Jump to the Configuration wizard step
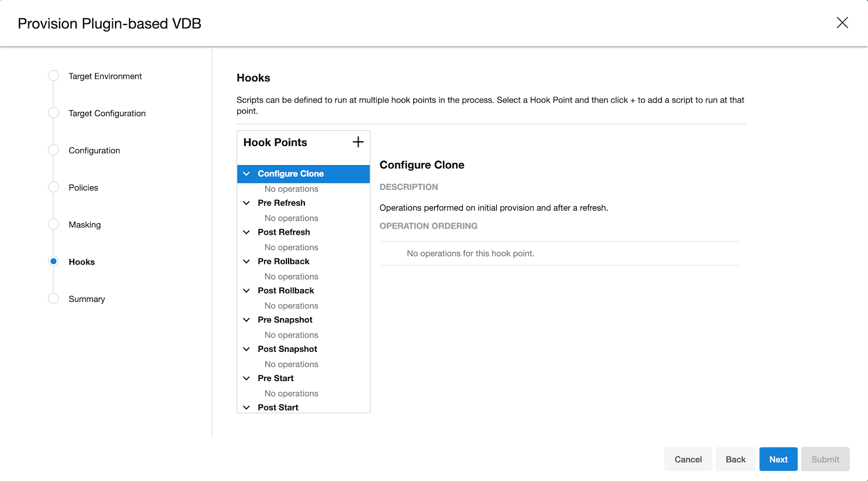The width and height of the screenshot is (868, 481). coord(94,150)
